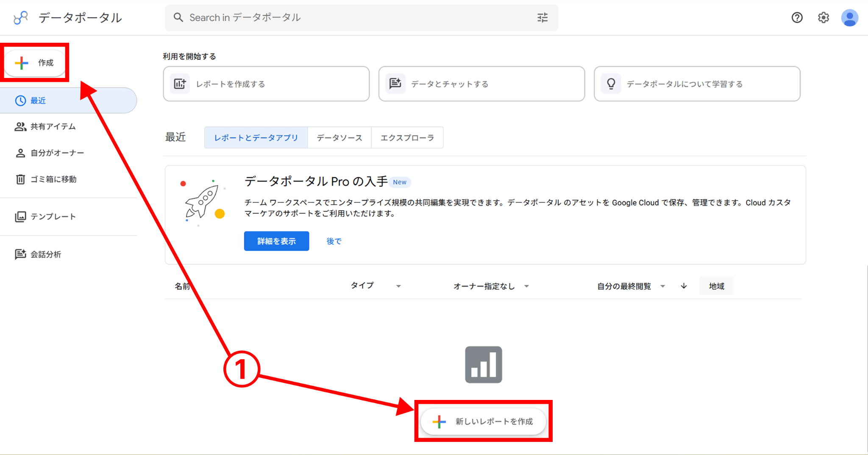Click the lightbulb icon in the learning card
The height and width of the screenshot is (455, 868).
tap(611, 84)
